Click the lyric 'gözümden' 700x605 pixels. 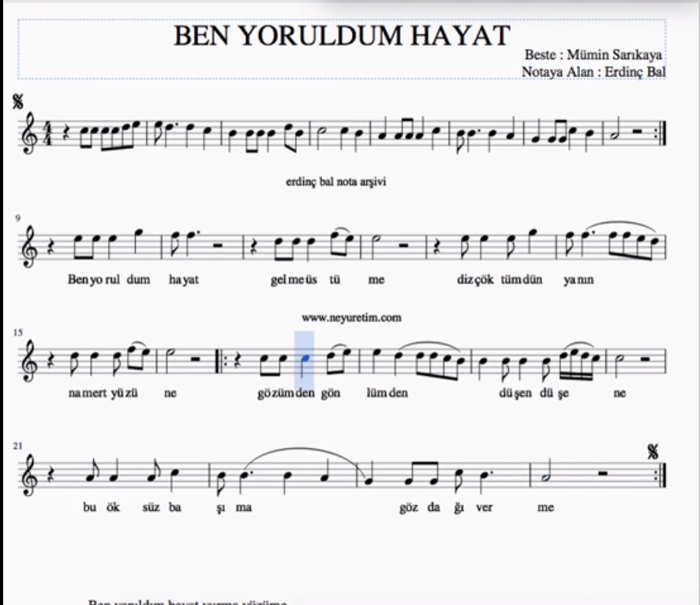coord(286,393)
